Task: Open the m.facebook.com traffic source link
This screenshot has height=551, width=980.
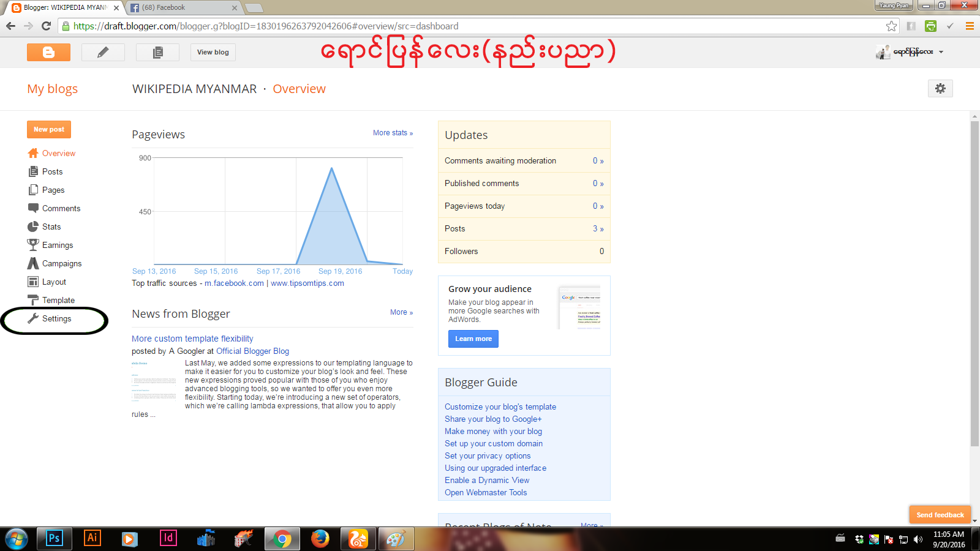Action: point(234,283)
